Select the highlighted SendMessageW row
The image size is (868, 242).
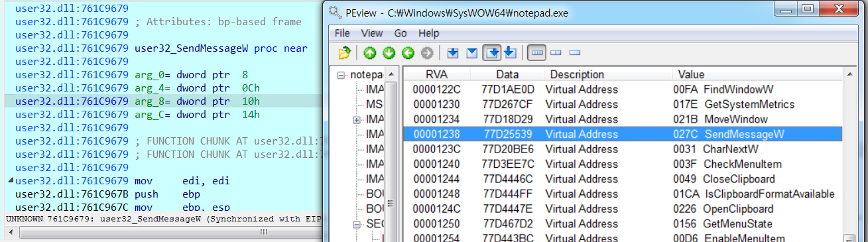point(623,135)
